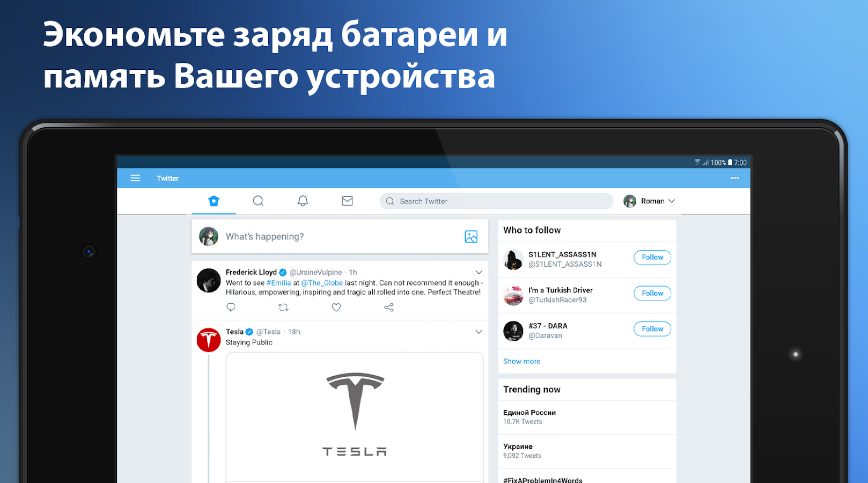Screen dimensions: 868x483
Task: Open the notifications bell icon
Action: 303,201
